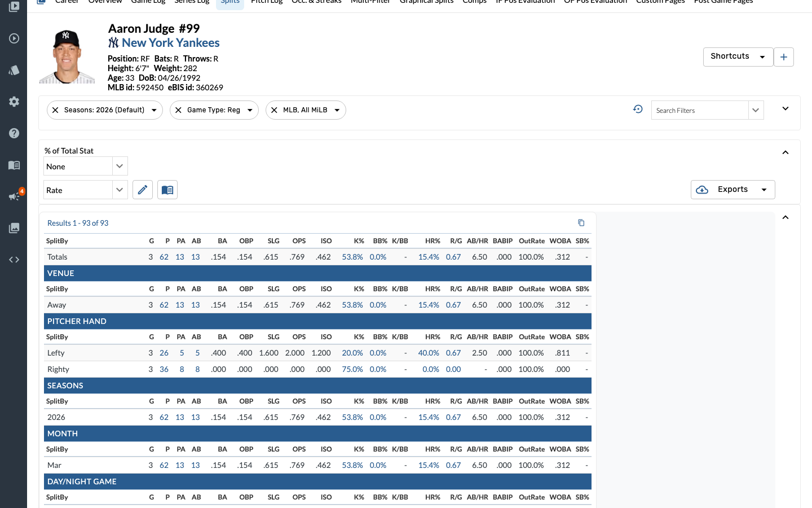The image size is (812, 508).
Task: Click HR% 40.0% in the Lefty row
Action: point(429,353)
